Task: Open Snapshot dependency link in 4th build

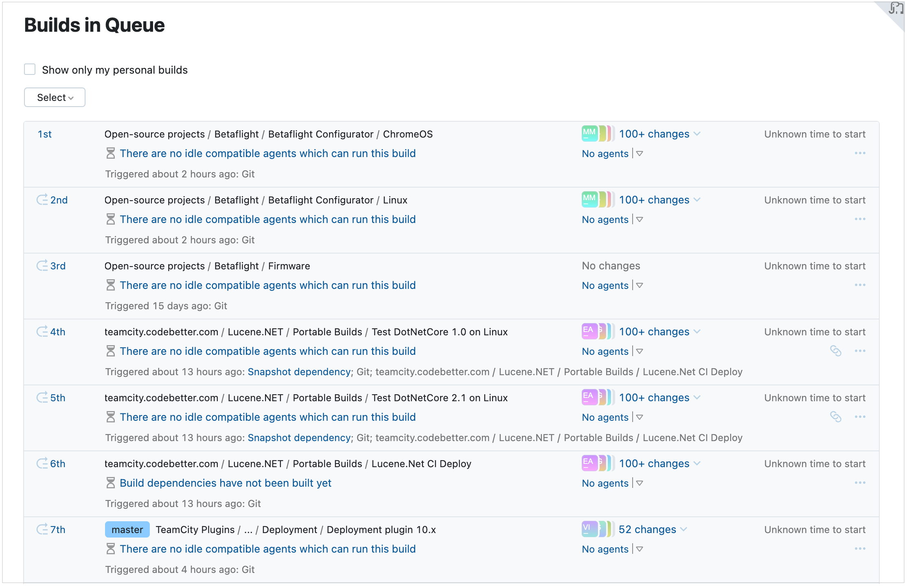Action: (x=299, y=372)
